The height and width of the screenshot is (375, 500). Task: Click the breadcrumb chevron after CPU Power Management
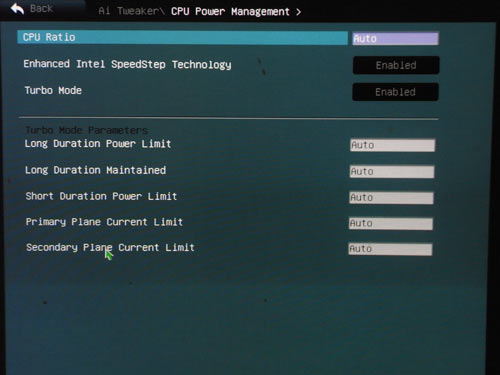pyautogui.click(x=298, y=12)
